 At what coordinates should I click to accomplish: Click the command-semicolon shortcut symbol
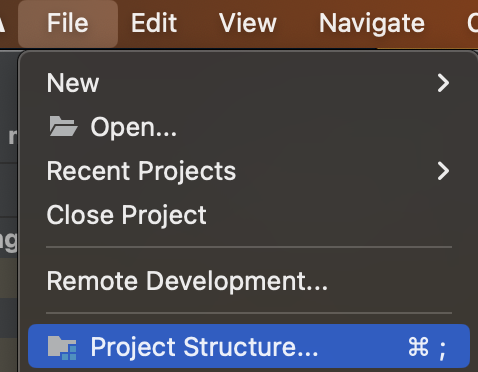(427, 347)
